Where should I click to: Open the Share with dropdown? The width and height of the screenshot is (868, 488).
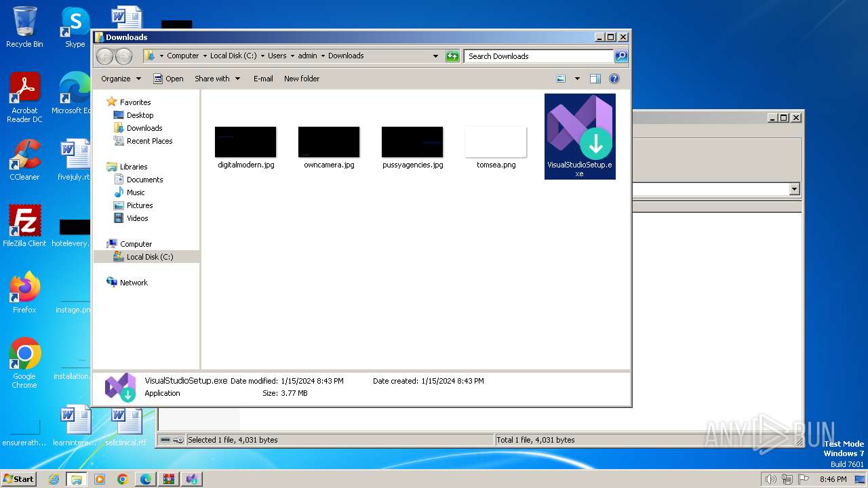coord(217,79)
